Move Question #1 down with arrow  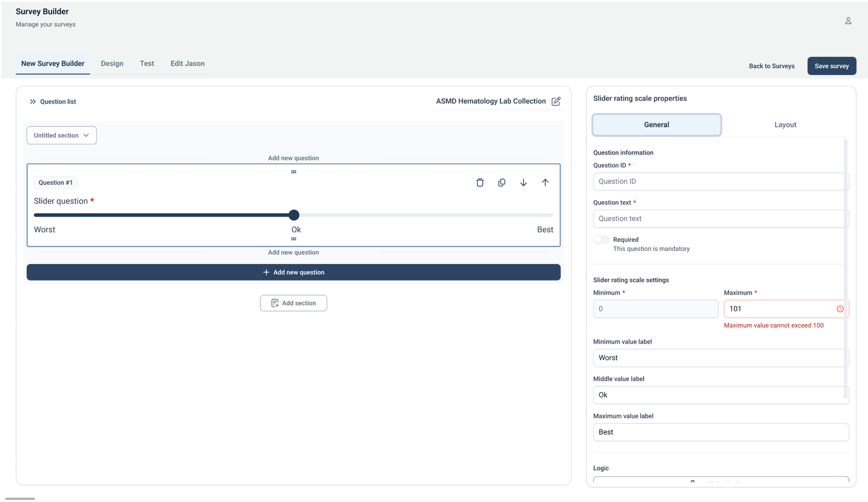tap(523, 182)
